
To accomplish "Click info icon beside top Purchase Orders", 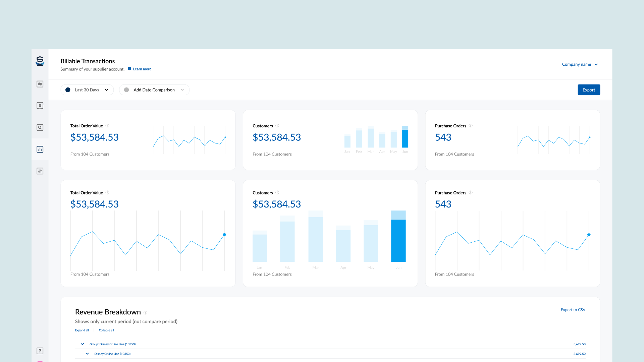I will [471, 126].
